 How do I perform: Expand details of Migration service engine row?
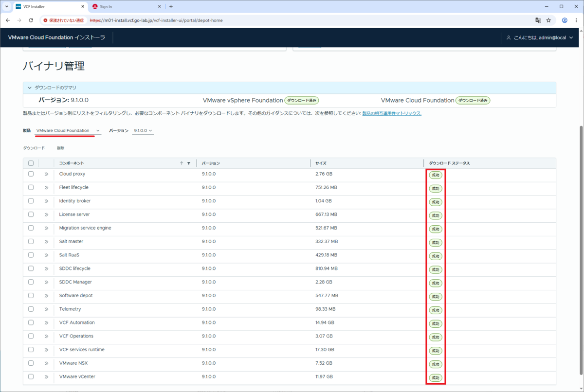click(46, 228)
